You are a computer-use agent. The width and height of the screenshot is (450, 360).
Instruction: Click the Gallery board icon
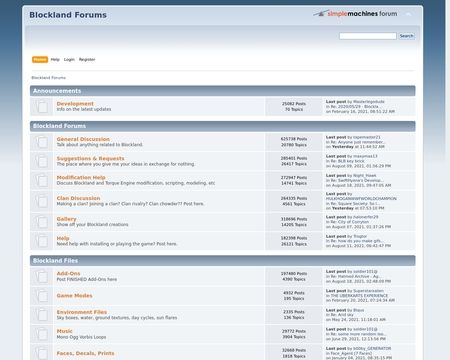[42, 222]
